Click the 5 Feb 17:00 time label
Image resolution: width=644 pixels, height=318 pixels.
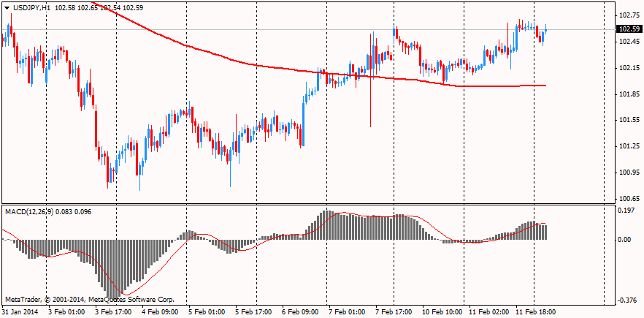254,312
